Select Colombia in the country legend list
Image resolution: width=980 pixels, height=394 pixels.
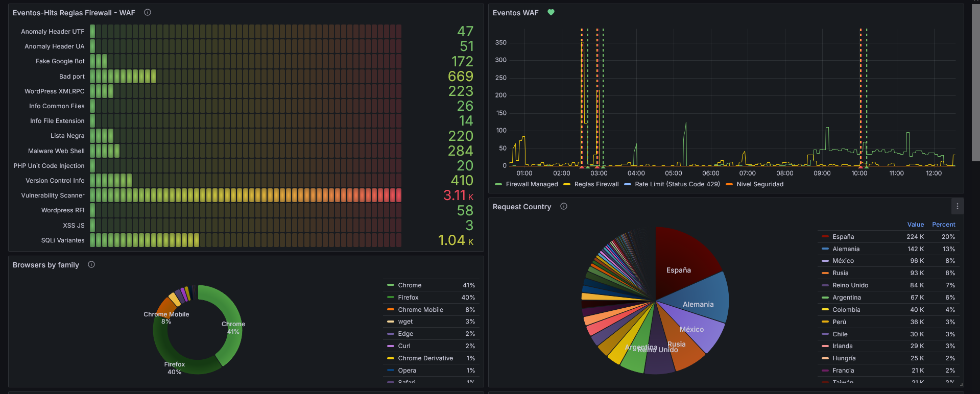pyautogui.click(x=846, y=310)
